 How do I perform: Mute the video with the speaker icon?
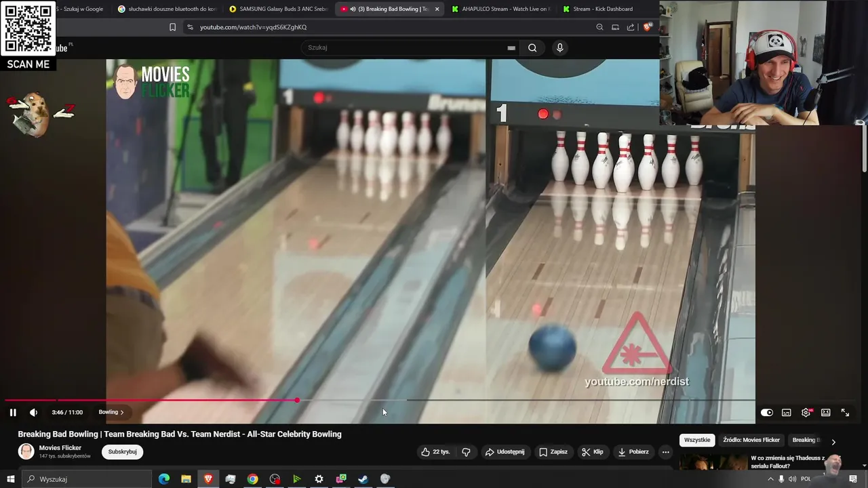tap(33, 412)
